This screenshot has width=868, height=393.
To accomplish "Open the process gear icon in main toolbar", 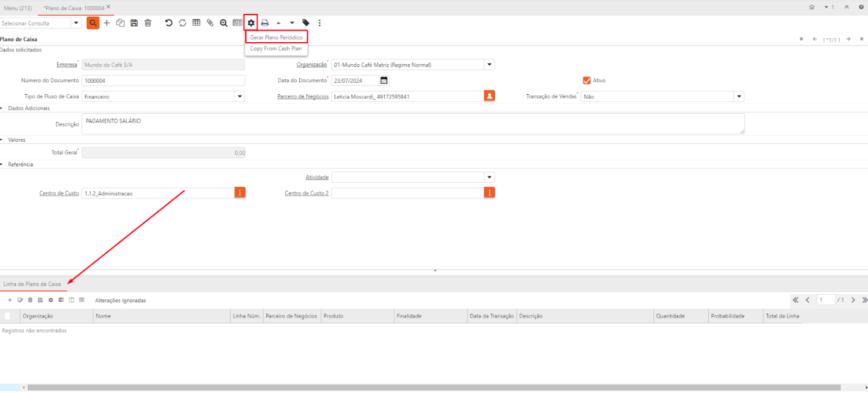I will pos(251,23).
